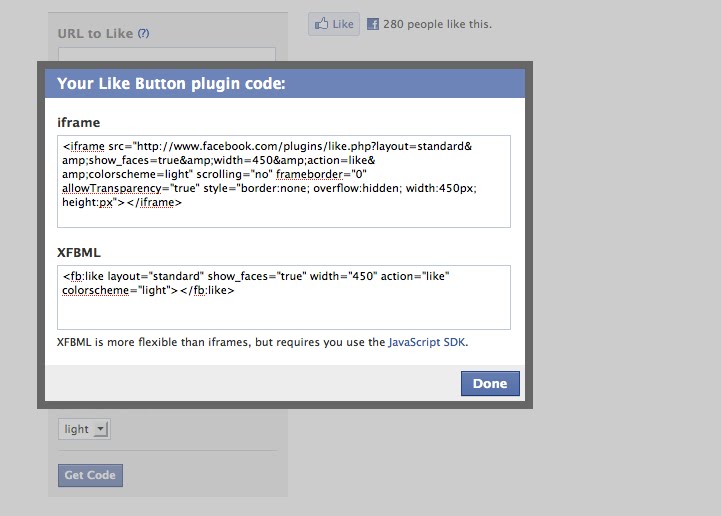This screenshot has height=516, width=721.
Task: Open the help tooltip for URL to Like
Action: tap(144, 33)
